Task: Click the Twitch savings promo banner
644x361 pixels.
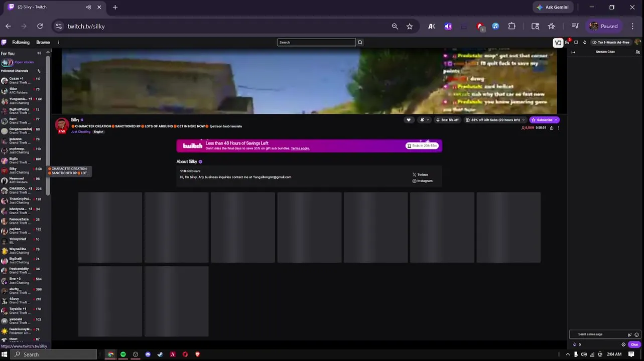Action: [x=309, y=146]
